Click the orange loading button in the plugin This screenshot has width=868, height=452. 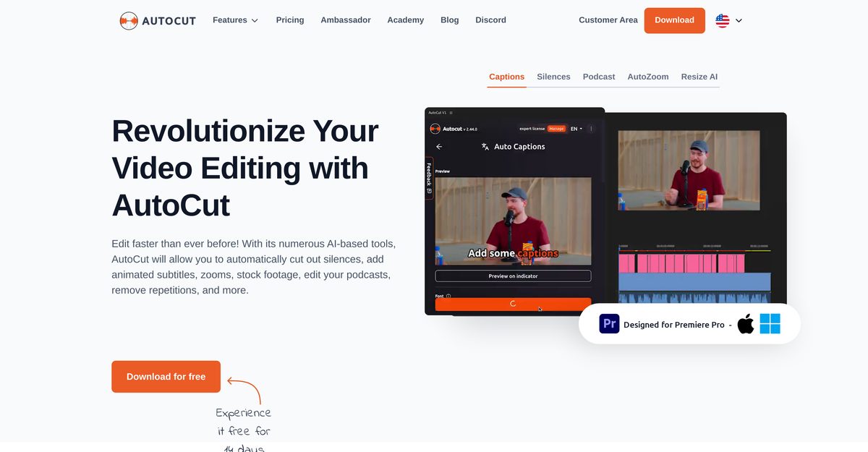[x=513, y=304]
